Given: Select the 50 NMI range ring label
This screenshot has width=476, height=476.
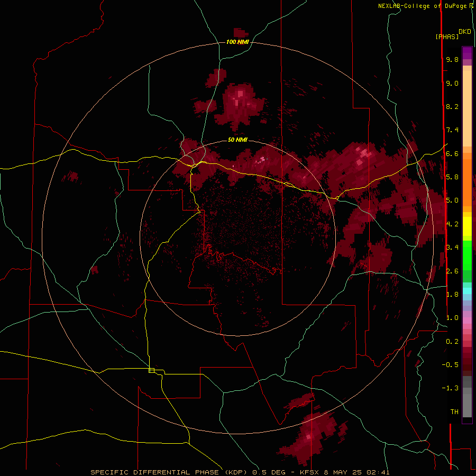Looking at the screenshot, I should coord(237,140).
